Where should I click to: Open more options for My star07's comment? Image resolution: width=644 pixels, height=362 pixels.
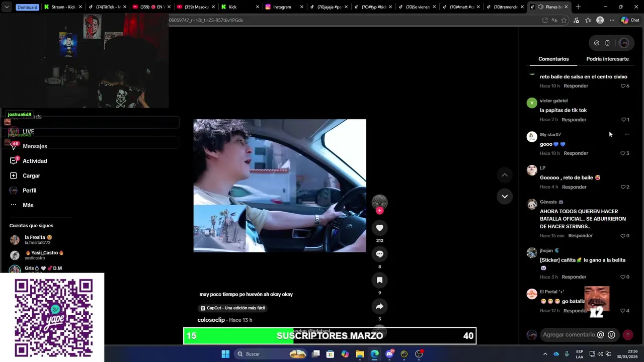click(x=626, y=134)
